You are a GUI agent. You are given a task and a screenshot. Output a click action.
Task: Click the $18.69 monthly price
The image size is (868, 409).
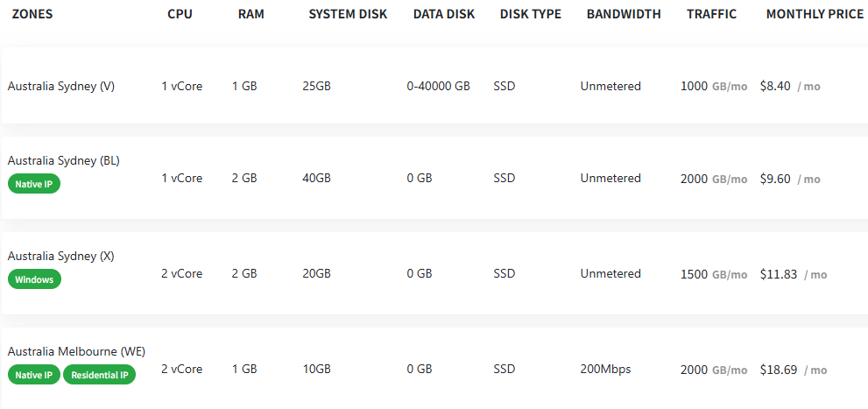[779, 370]
